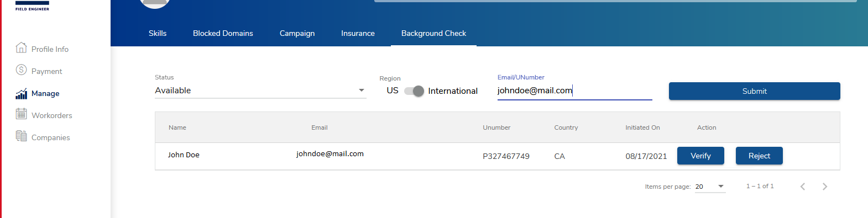Click the Action column header

pyautogui.click(x=707, y=127)
